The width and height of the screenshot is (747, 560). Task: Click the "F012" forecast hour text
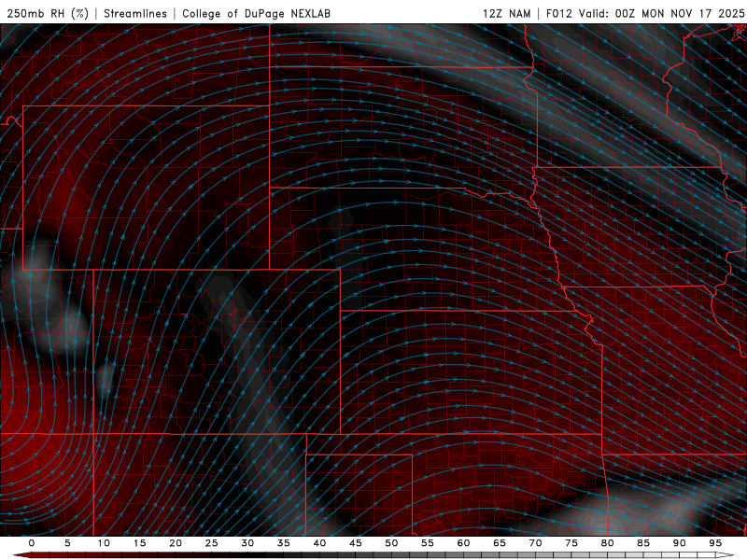click(x=558, y=13)
